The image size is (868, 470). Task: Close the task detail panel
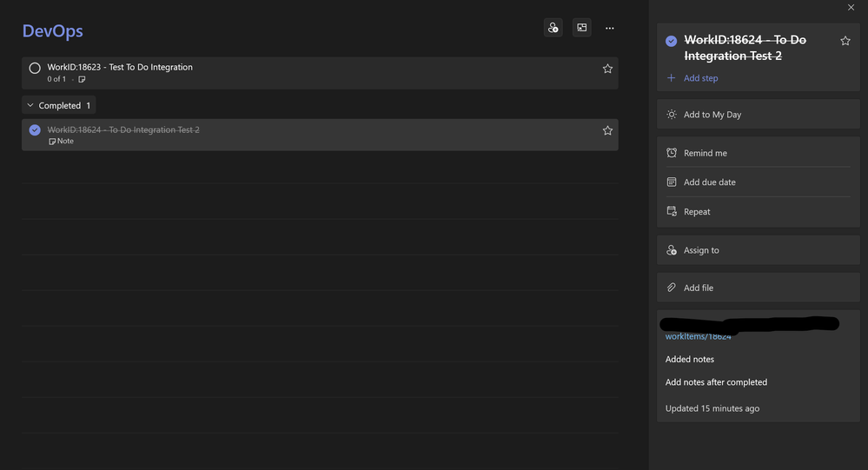[x=851, y=7]
